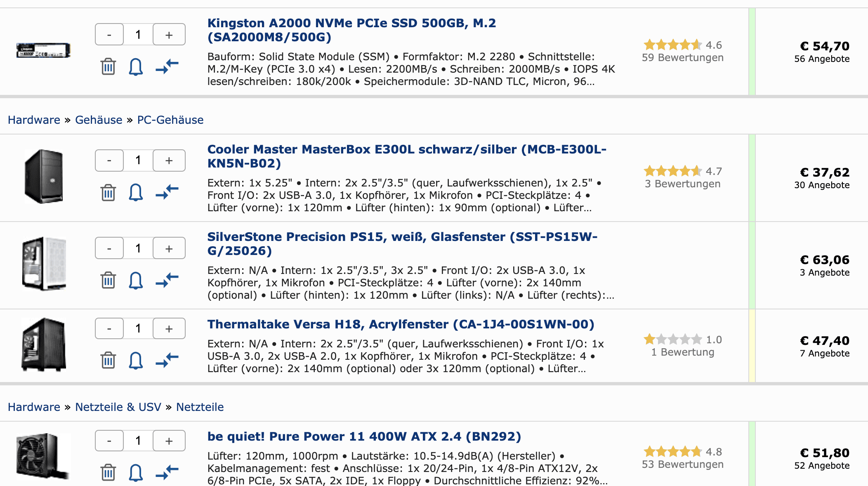The height and width of the screenshot is (486, 868).
Task: Open 56 Angebote for Kingston SSD
Action: coord(822,59)
